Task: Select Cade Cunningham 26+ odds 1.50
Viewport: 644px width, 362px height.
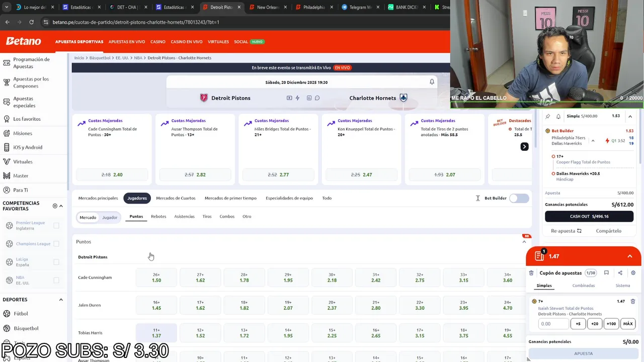Action: 156,278
